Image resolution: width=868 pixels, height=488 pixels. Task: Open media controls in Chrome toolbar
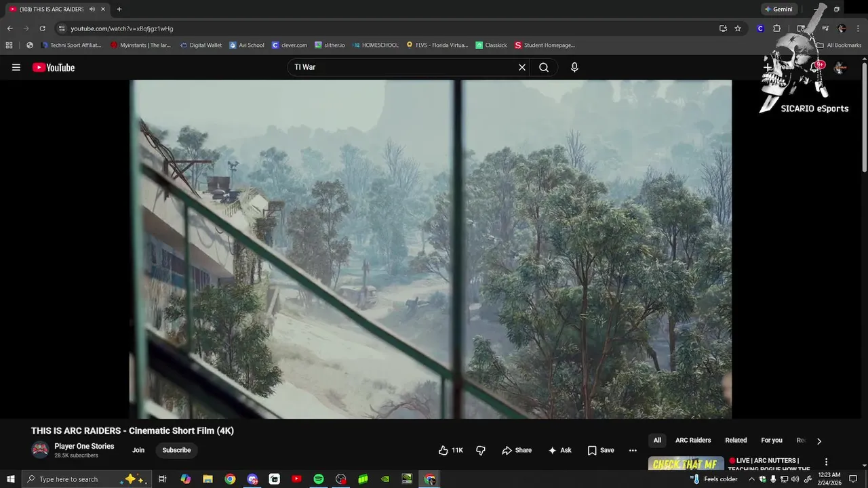pos(825,28)
